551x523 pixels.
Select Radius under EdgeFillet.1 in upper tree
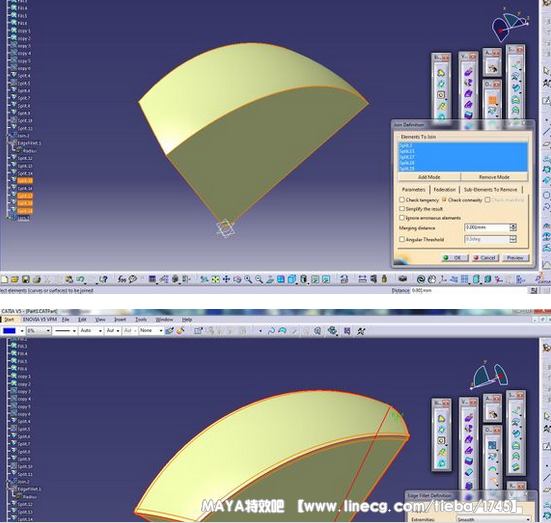[x=30, y=151]
